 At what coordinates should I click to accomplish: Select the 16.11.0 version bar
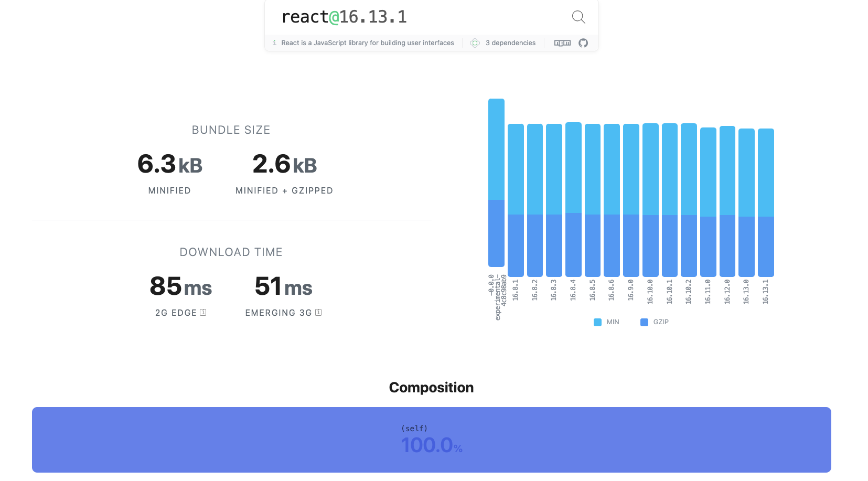[x=708, y=202]
